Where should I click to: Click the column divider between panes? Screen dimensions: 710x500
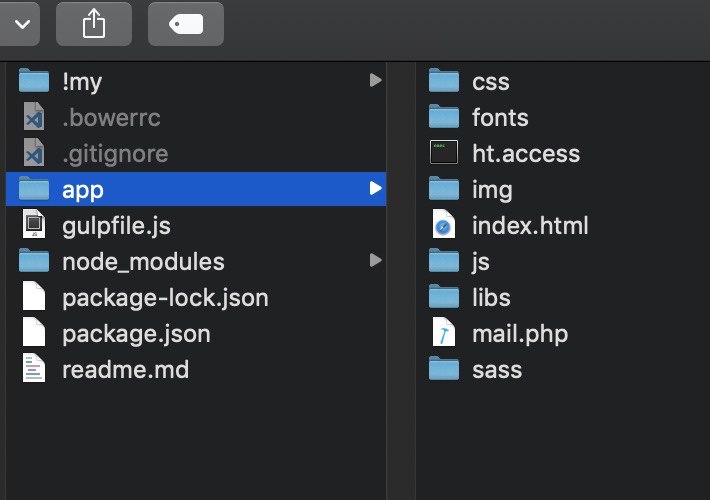point(401,281)
